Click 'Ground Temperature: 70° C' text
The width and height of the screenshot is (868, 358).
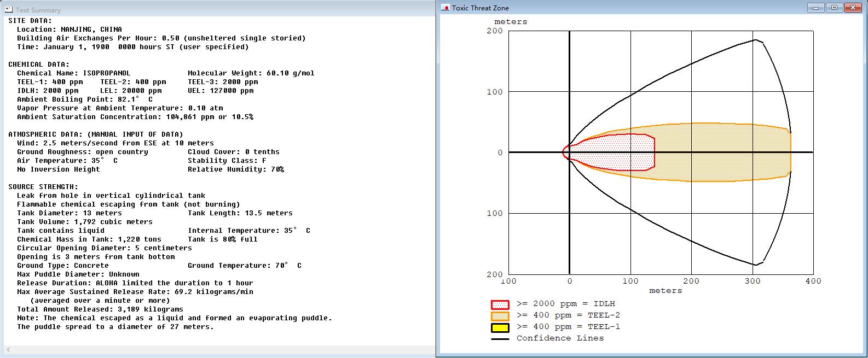coord(245,266)
